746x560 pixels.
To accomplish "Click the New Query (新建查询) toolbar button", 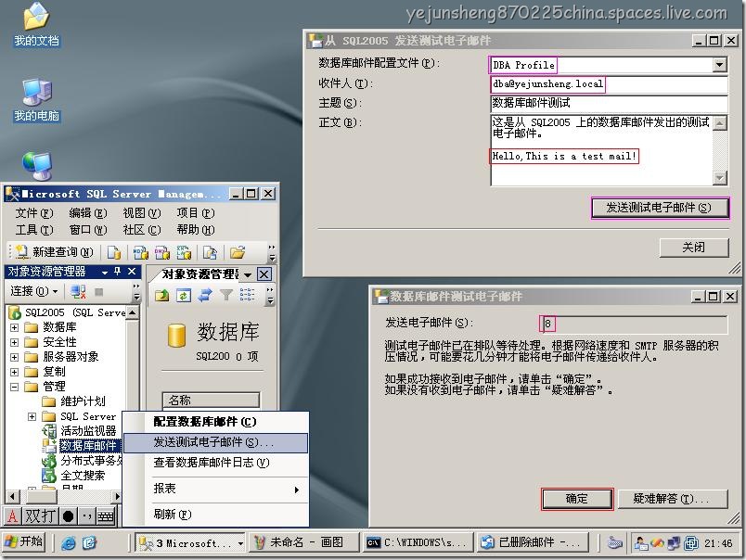I will pyautogui.click(x=54, y=252).
